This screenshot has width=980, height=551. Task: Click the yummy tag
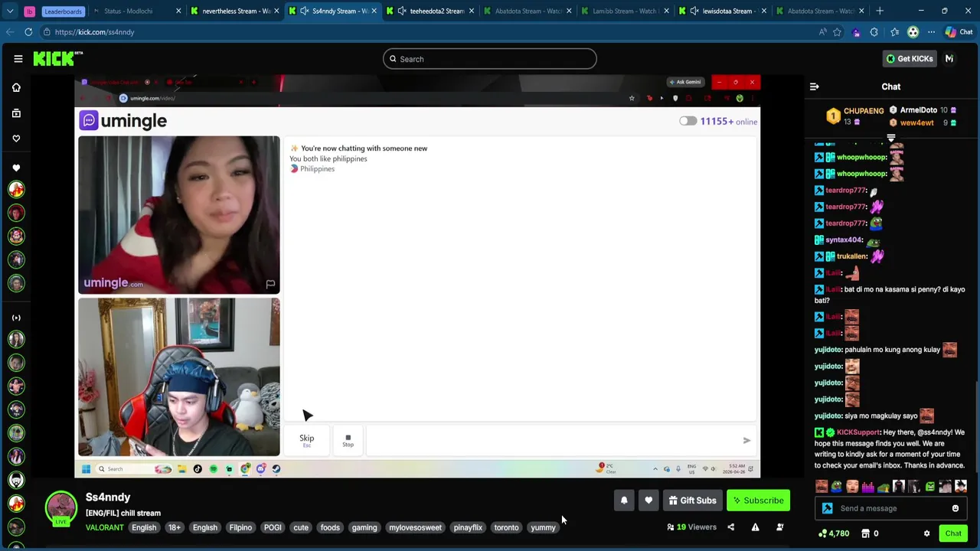[x=543, y=527]
